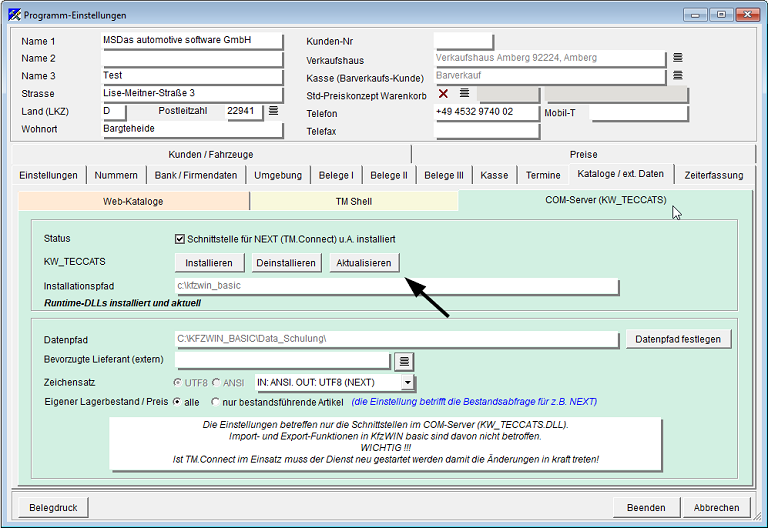Click into Postleitzahl field 22941

[244, 112]
